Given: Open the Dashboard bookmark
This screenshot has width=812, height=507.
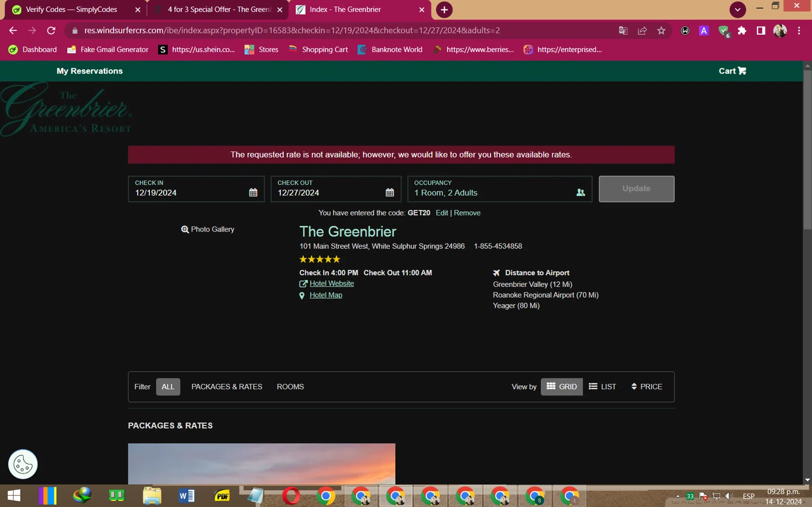Looking at the screenshot, I should [x=33, y=50].
